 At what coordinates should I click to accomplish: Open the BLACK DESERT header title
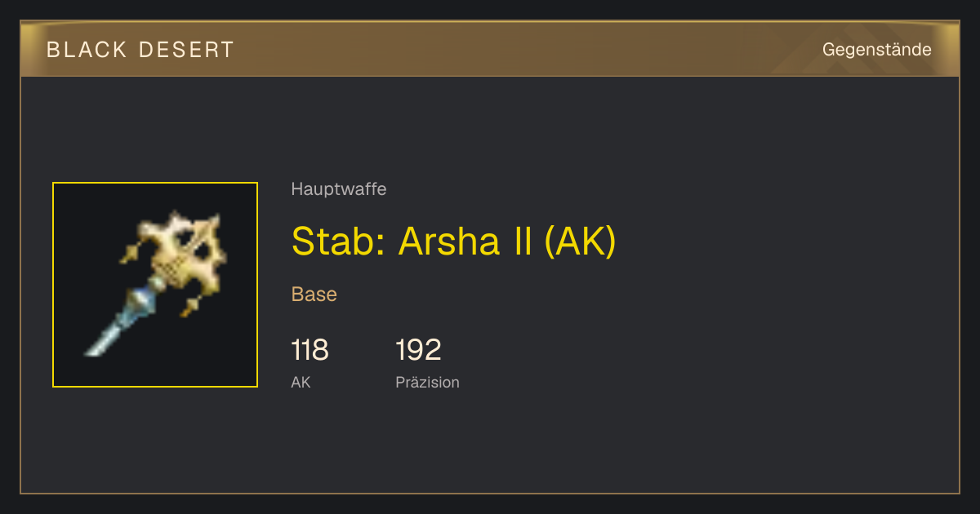pyautogui.click(x=140, y=50)
